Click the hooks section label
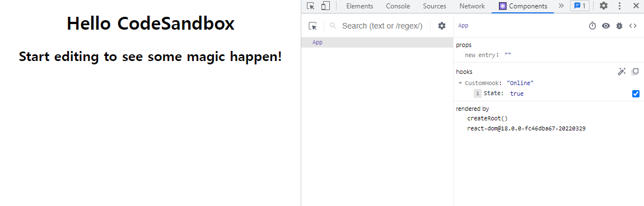The height and width of the screenshot is (206, 644). click(464, 72)
